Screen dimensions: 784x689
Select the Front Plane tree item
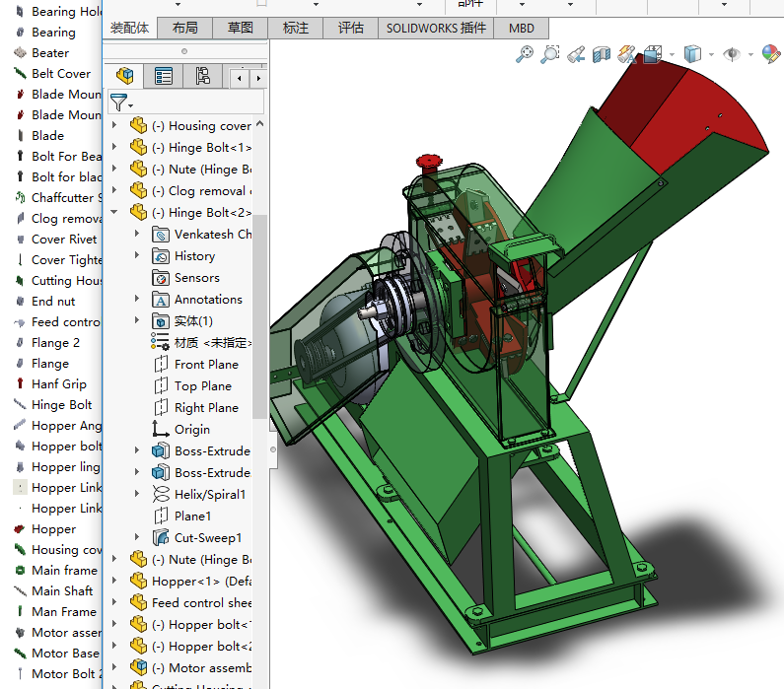(206, 365)
